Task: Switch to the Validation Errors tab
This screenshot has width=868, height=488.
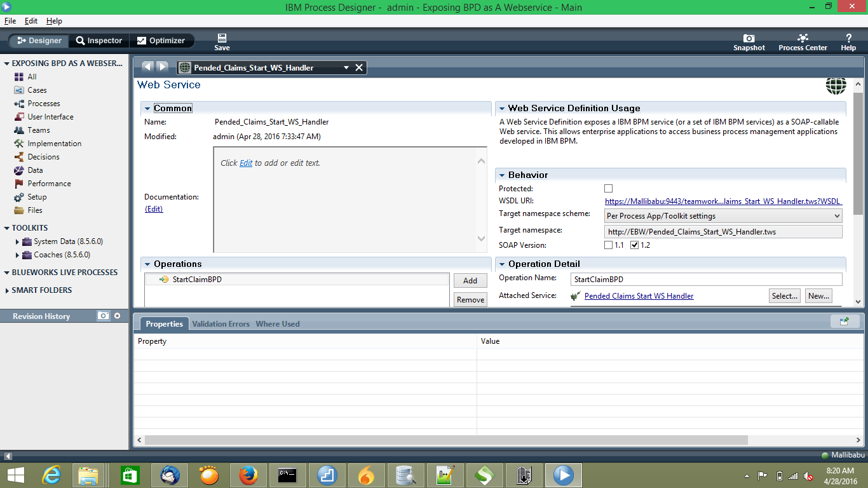Action: pyautogui.click(x=221, y=323)
